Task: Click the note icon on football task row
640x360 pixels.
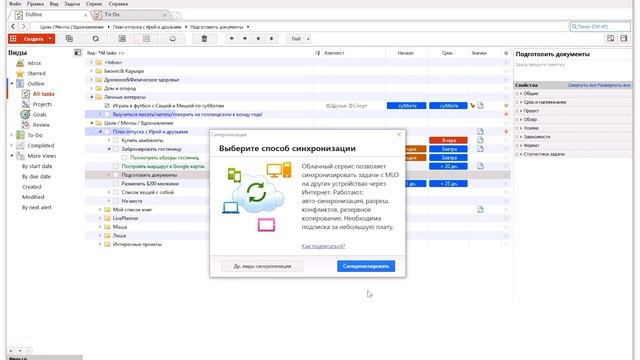Action: point(480,106)
